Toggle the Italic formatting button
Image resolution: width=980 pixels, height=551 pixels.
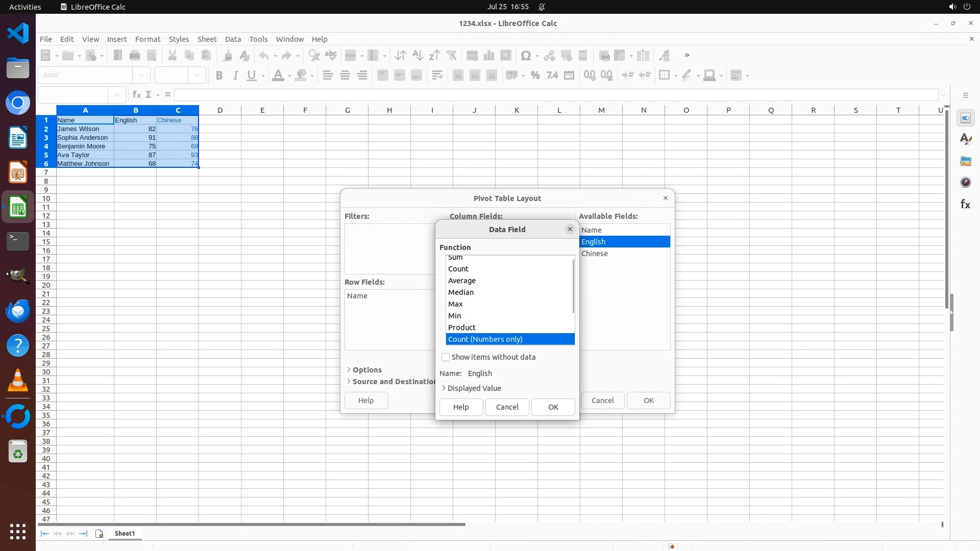pyautogui.click(x=235, y=76)
